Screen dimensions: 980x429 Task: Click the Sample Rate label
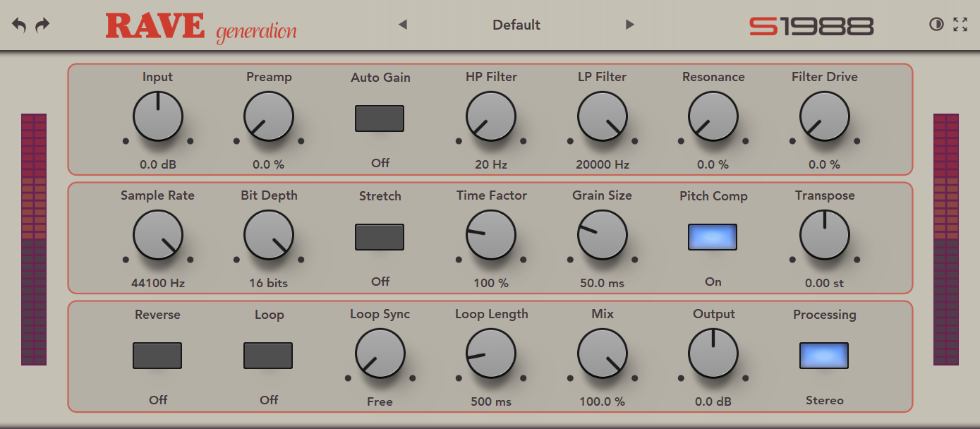point(157,195)
